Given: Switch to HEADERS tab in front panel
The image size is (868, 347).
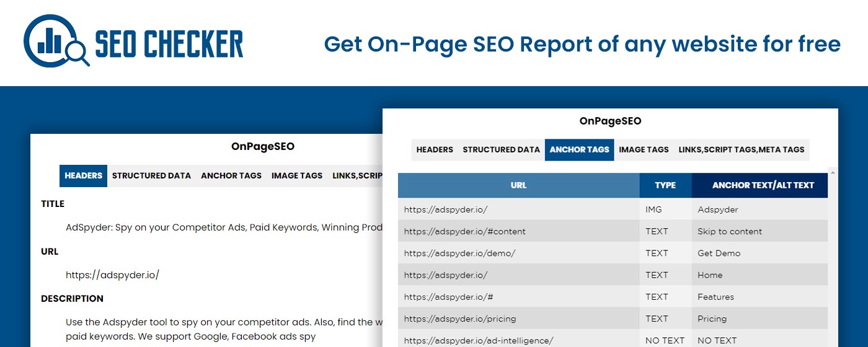Looking at the screenshot, I should (435, 149).
